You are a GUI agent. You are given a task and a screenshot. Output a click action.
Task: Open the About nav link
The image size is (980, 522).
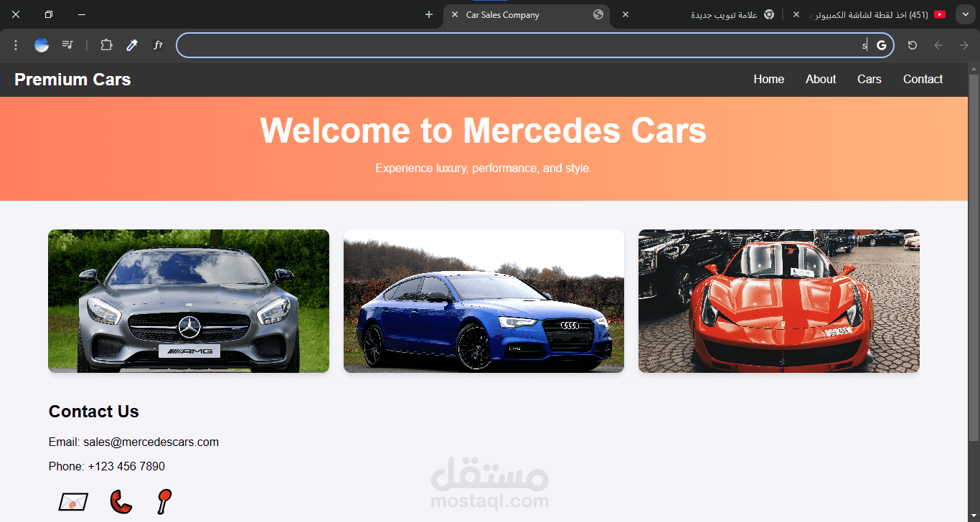pyautogui.click(x=821, y=79)
